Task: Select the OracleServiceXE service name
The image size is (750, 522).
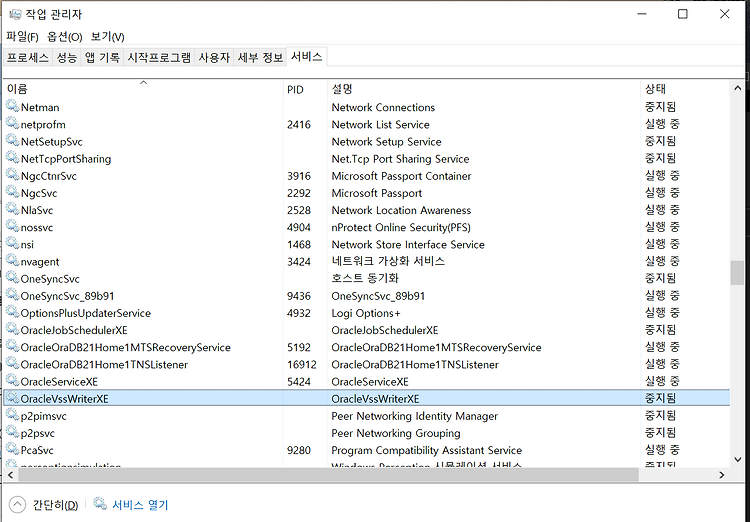Action: pos(59,381)
